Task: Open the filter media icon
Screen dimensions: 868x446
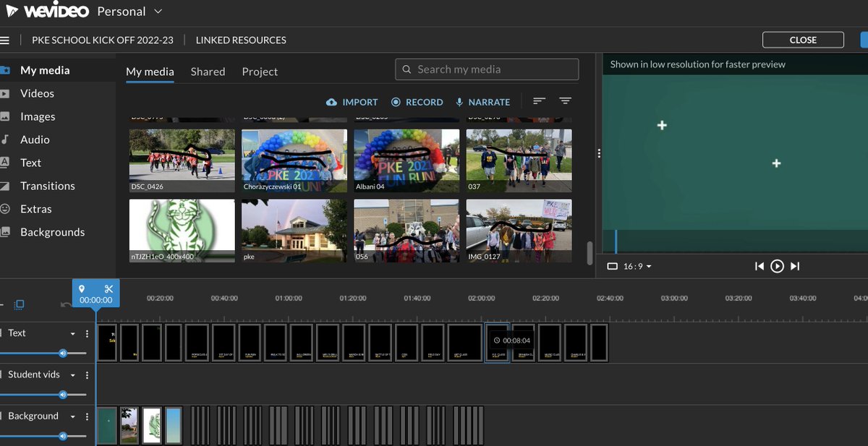Action: [x=566, y=102]
